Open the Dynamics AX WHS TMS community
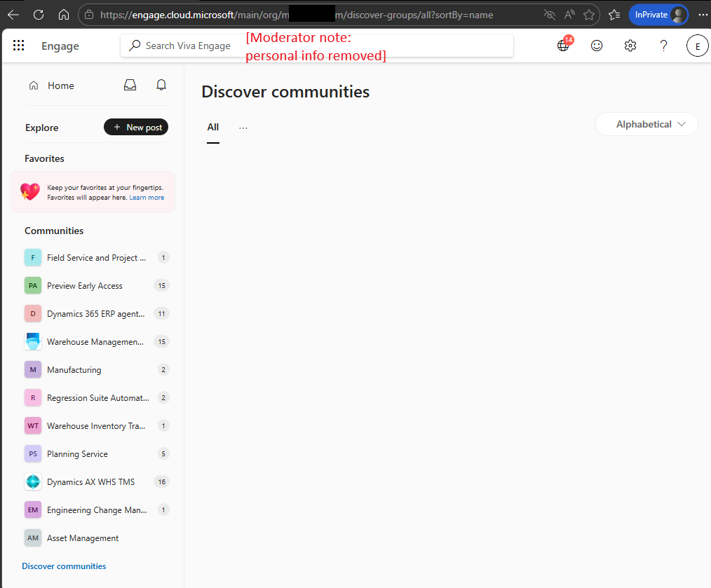The width and height of the screenshot is (711, 588). click(x=97, y=482)
